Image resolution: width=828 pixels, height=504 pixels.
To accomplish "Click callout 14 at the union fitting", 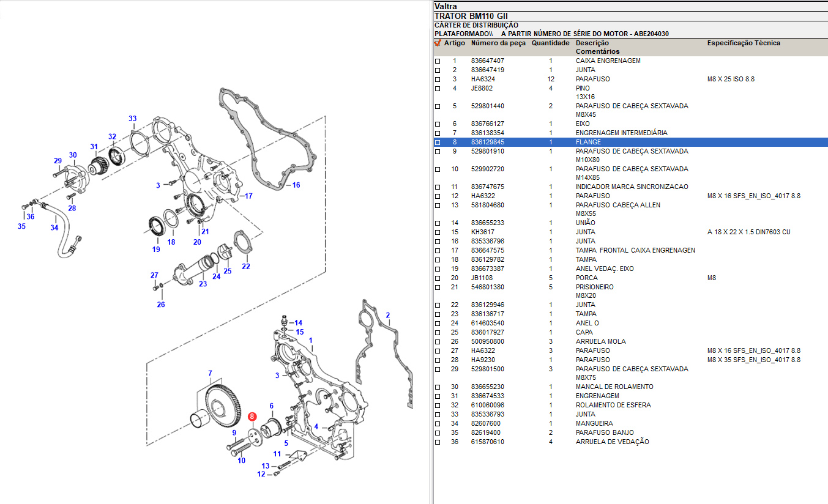I will [x=299, y=322].
